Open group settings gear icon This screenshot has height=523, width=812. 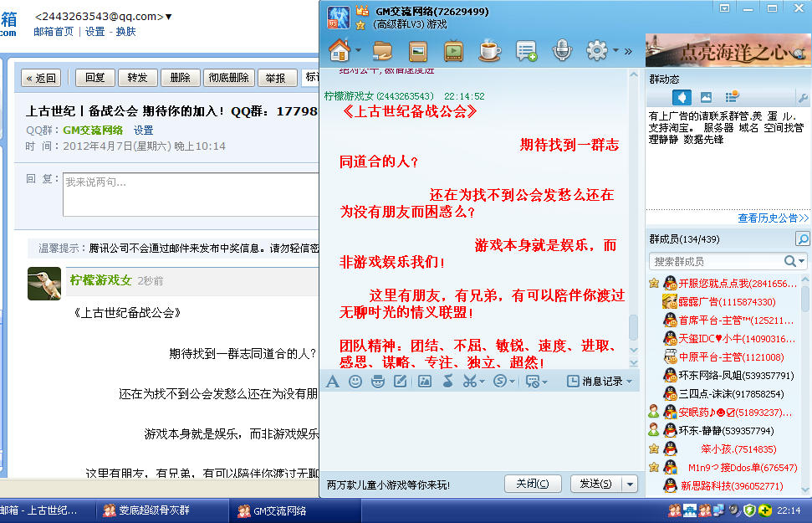pos(596,50)
